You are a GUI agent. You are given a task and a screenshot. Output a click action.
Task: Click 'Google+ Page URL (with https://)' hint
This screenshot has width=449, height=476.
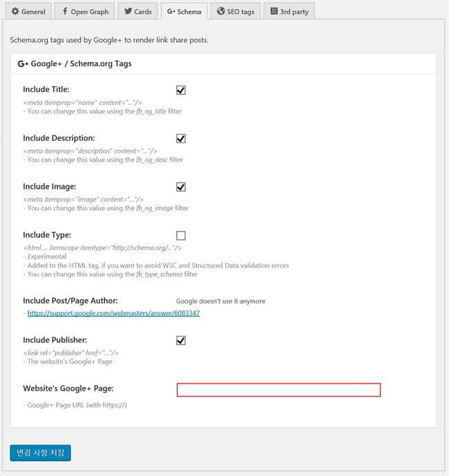pos(75,405)
